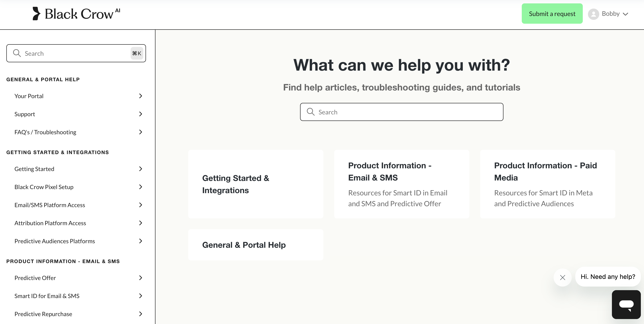This screenshot has height=324, width=644.
Task: Click the Black Crow AI logo
Action: (76, 14)
